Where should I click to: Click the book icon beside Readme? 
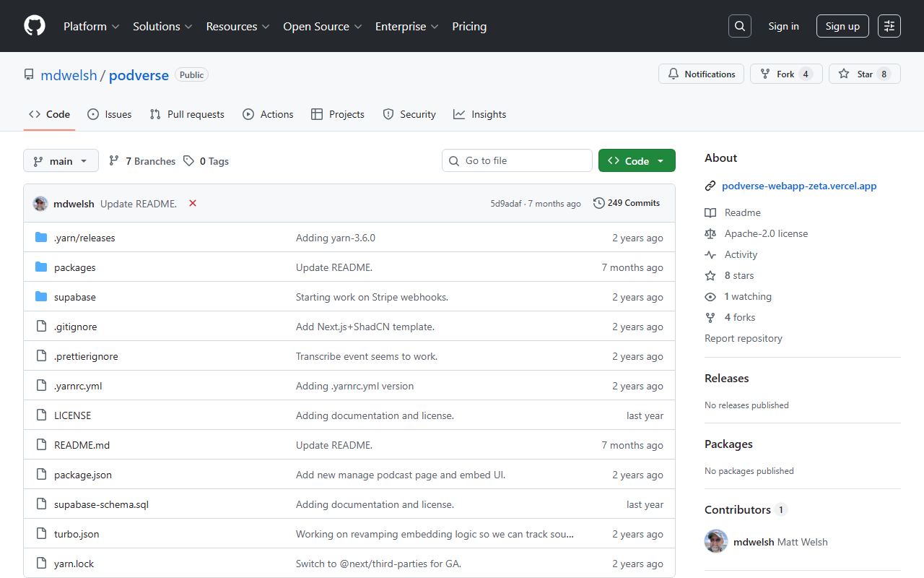[710, 212]
